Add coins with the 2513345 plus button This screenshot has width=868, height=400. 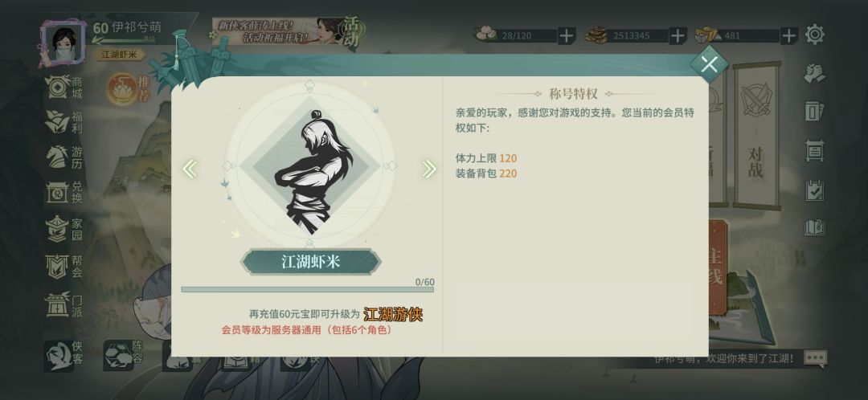click(678, 36)
